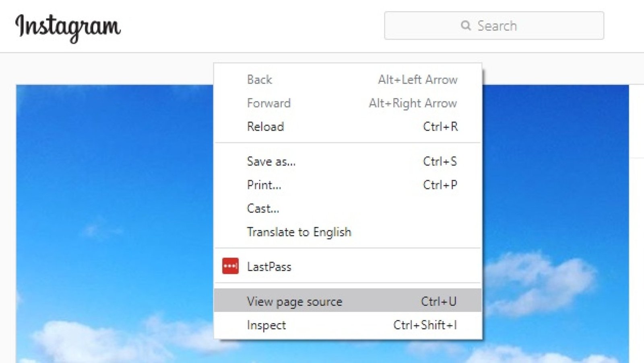Click the Ctrl+R shortcut label

(440, 127)
